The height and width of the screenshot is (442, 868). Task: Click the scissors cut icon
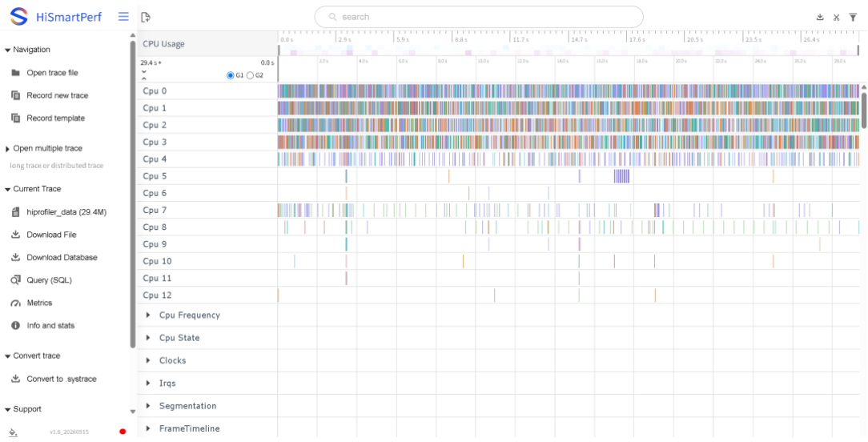tap(837, 17)
